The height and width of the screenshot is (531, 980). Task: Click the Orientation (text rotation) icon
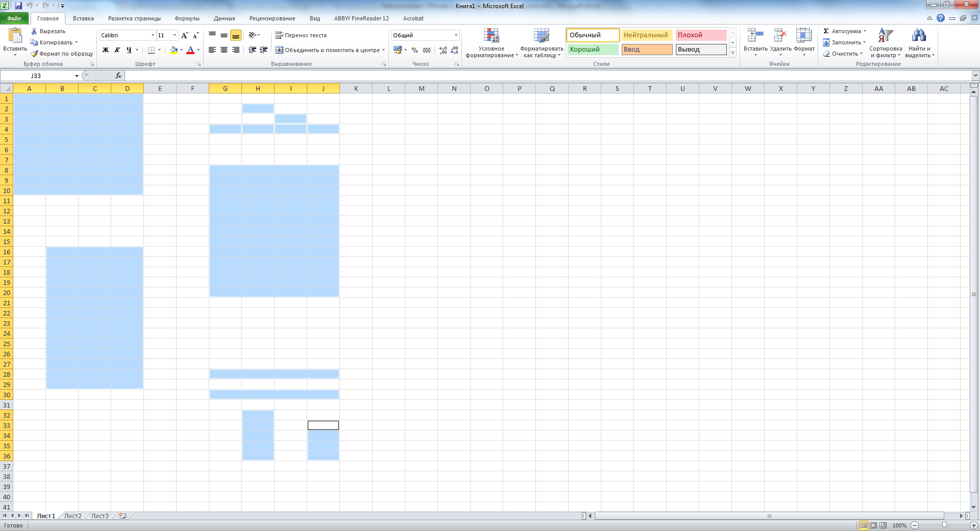click(253, 35)
